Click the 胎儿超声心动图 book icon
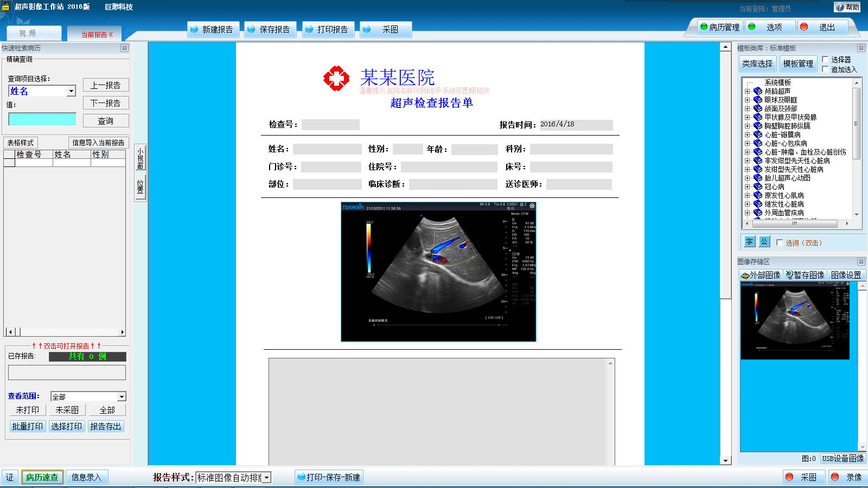The height and width of the screenshot is (488, 868). 758,178
